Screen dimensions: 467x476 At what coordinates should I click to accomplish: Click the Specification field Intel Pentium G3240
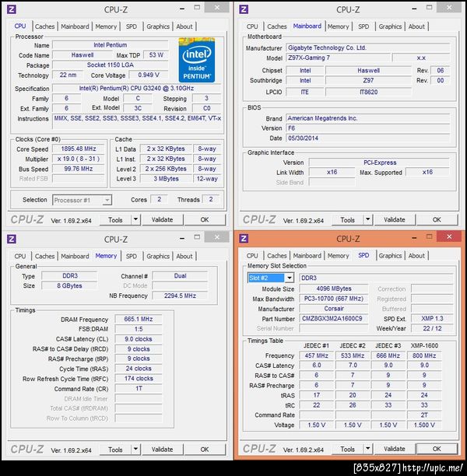[x=136, y=89]
